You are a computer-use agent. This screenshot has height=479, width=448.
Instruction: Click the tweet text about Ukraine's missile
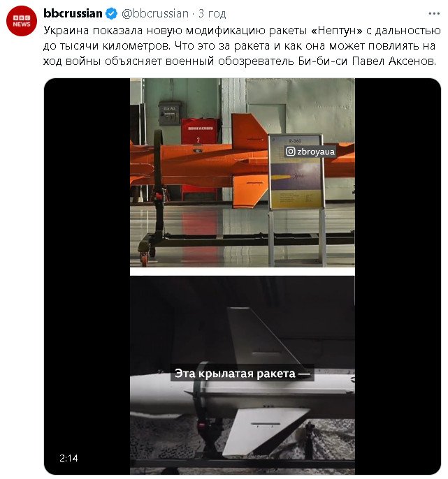[242, 46]
